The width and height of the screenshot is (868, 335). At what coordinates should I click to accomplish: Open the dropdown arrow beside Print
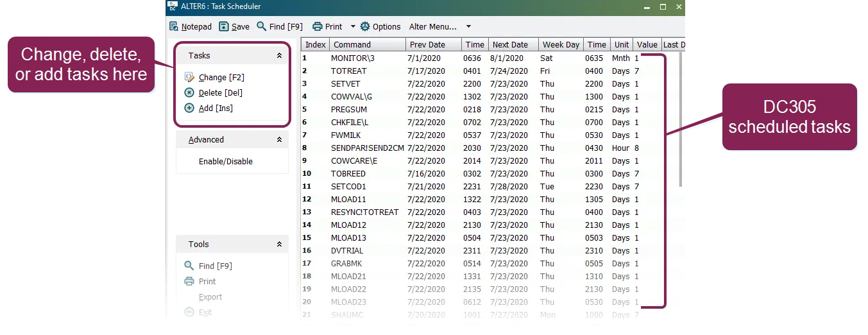coord(353,26)
